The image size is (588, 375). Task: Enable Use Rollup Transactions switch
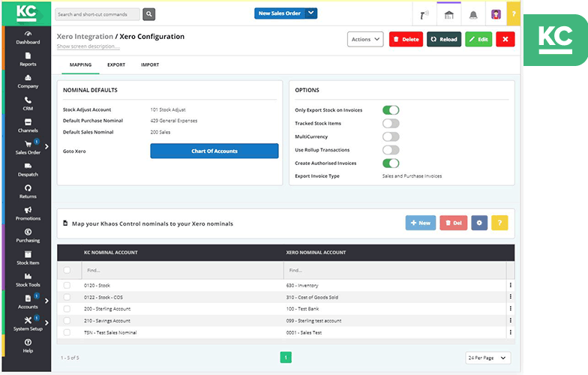tap(391, 150)
